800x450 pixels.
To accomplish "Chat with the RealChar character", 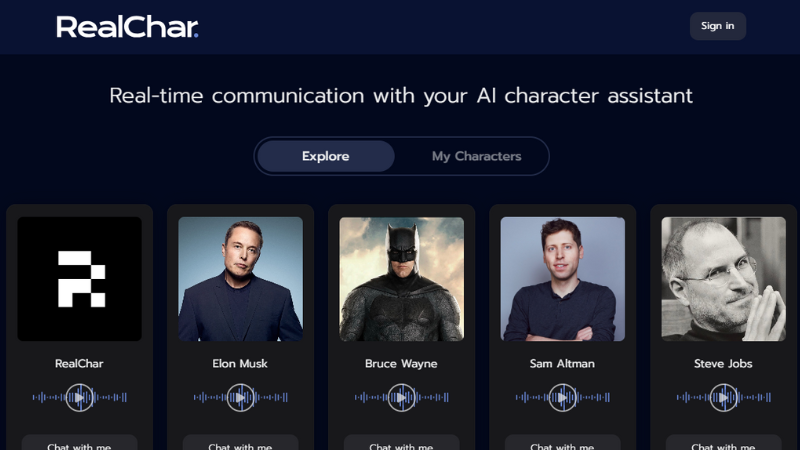I will click(80, 443).
